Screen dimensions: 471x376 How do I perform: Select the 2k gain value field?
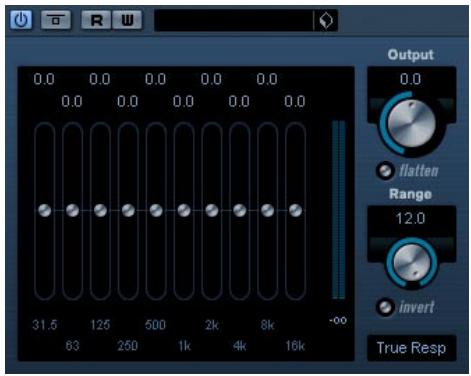(x=211, y=79)
